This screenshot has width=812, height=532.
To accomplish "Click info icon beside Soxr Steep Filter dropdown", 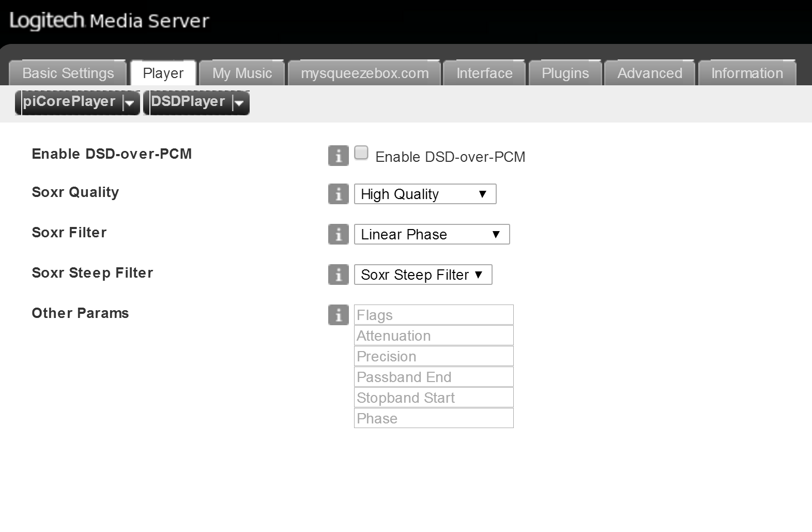I will (339, 275).
